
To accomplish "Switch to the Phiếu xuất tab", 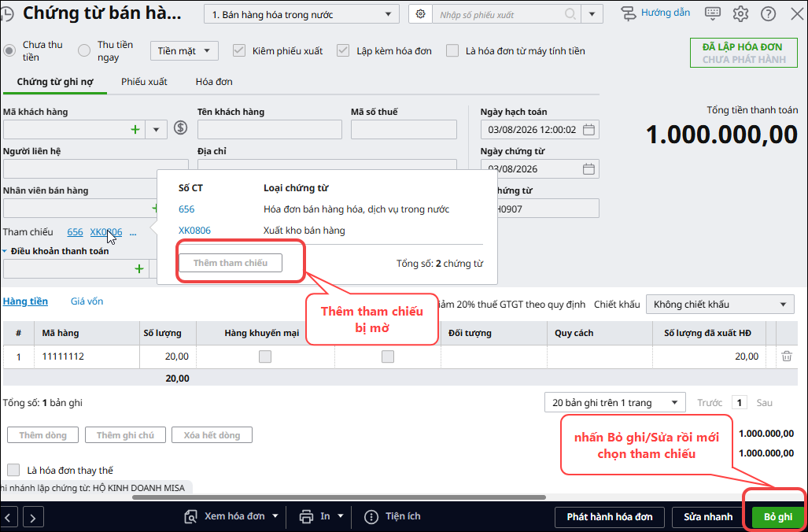I will (x=144, y=81).
